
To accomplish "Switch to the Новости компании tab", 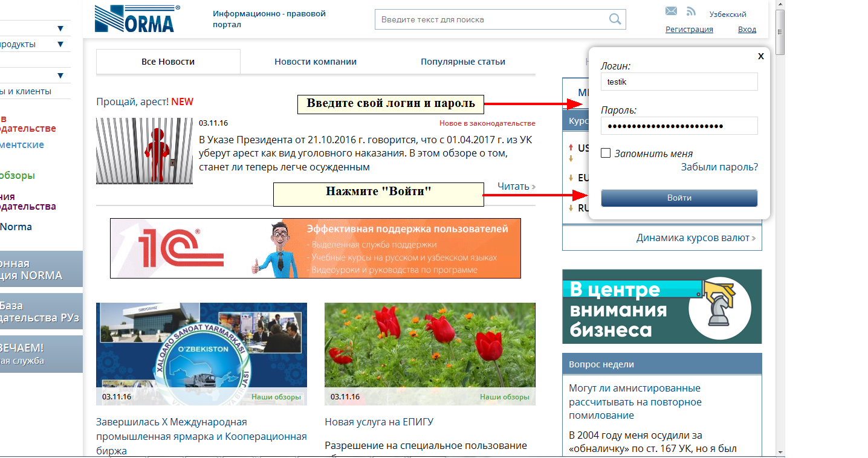I will tap(316, 61).
